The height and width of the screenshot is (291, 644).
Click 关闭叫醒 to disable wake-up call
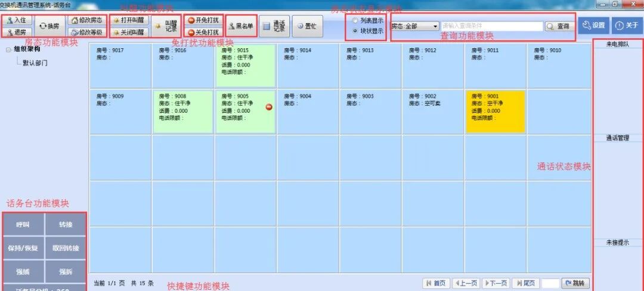[129, 32]
